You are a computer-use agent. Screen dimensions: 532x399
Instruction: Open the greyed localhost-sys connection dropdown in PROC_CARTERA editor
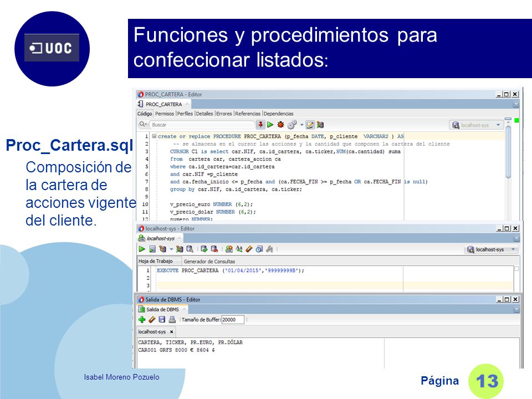pos(476,125)
